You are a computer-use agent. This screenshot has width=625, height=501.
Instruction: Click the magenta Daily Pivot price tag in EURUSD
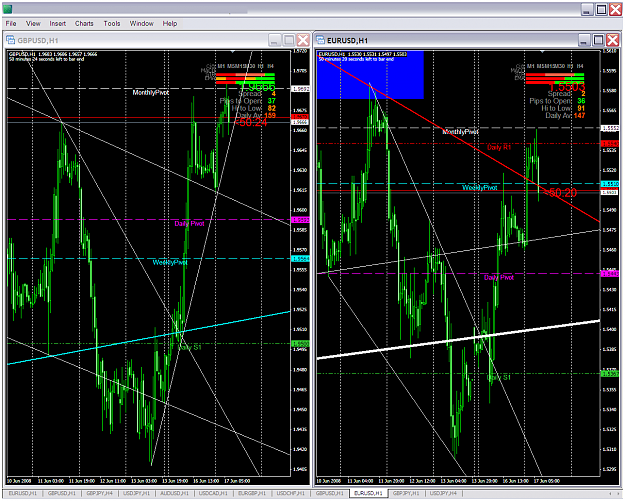(610, 274)
